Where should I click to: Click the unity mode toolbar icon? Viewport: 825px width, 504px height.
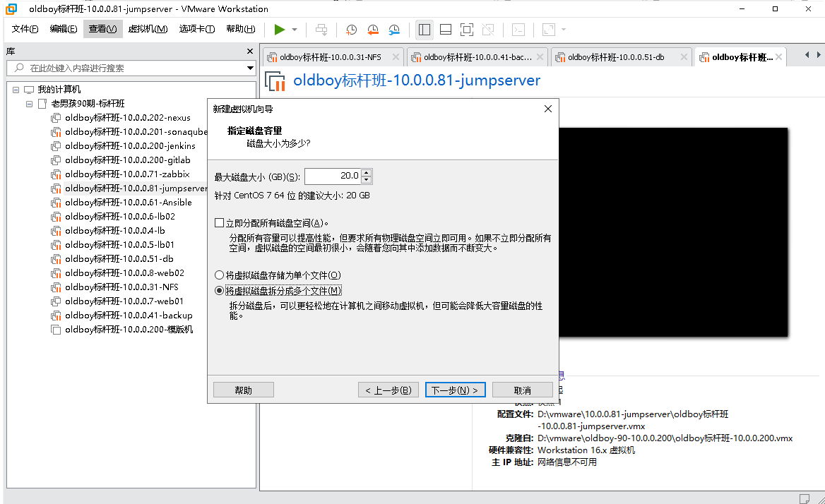pyautogui.click(x=488, y=30)
